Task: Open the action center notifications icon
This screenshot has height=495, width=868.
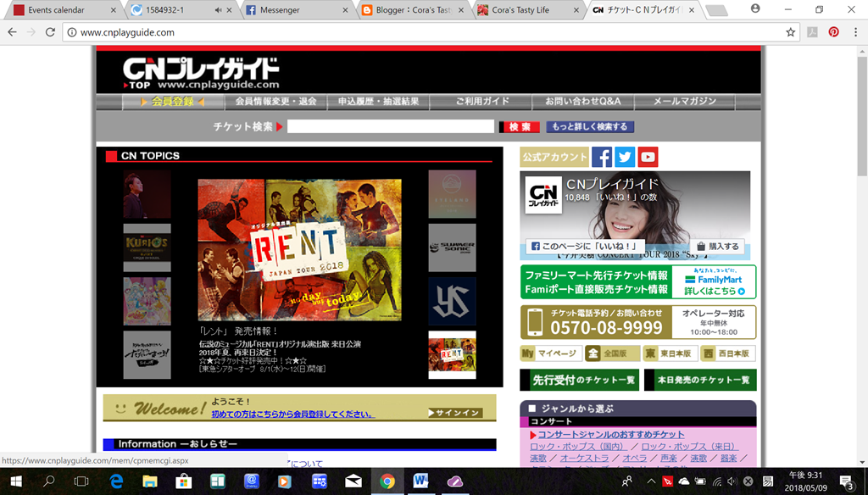Action: (847, 481)
